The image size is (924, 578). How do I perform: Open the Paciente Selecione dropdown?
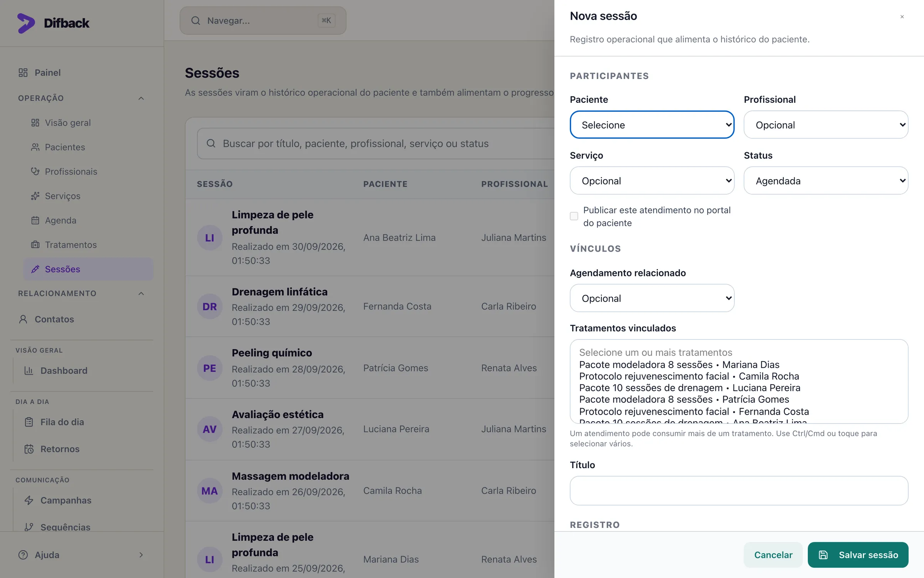(652, 125)
